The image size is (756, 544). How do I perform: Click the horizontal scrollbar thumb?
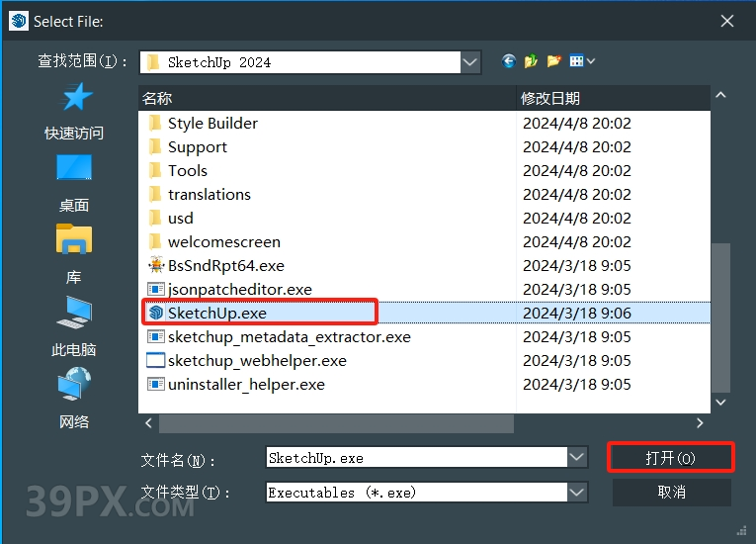point(337,423)
